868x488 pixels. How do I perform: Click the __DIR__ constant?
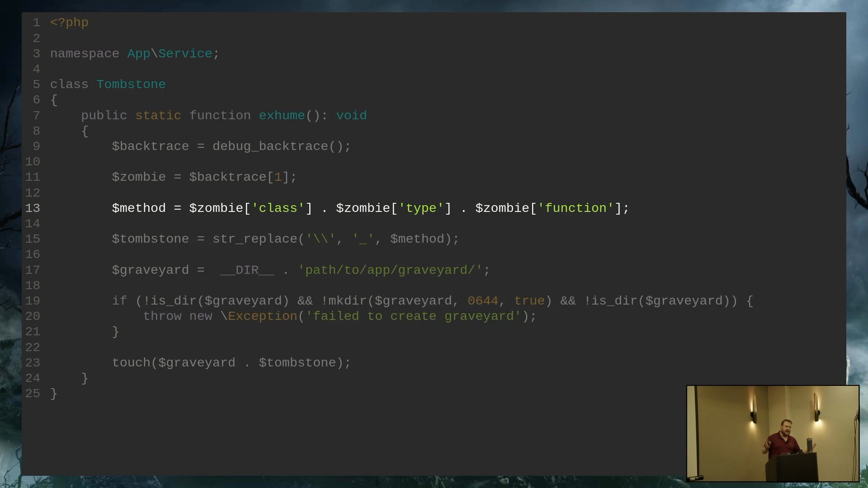247,270
